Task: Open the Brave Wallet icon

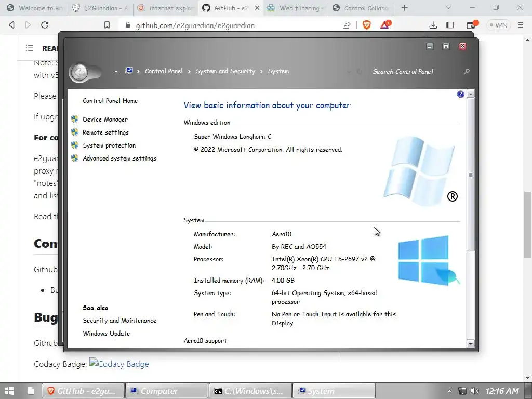Action: point(471,25)
